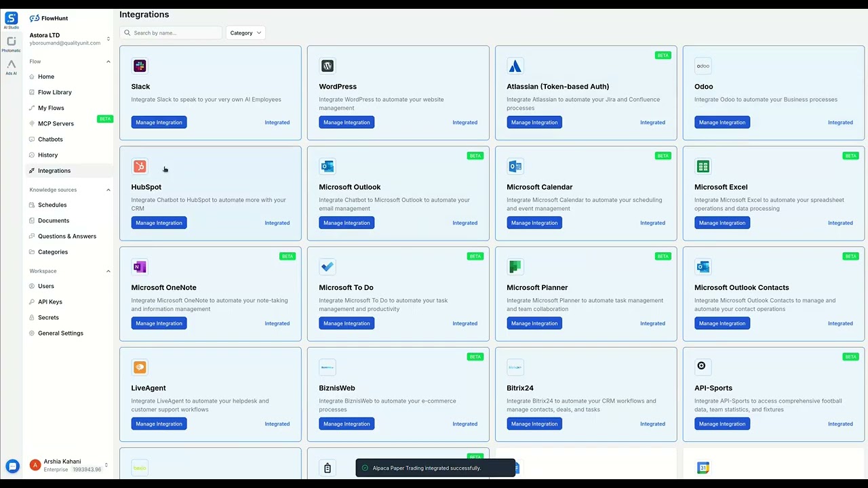Click the WordPress logo icon
The width and height of the screenshot is (868, 488).
tap(328, 66)
